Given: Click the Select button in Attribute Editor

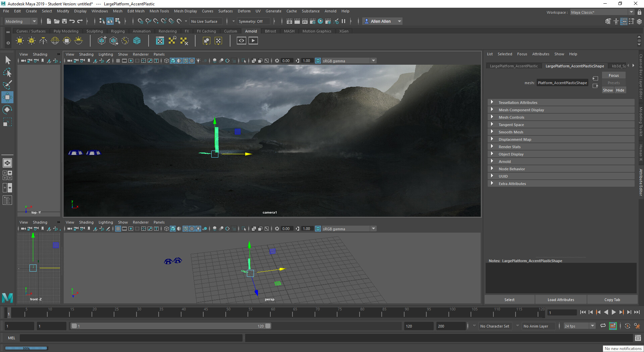Looking at the screenshot, I should click(509, 300).
